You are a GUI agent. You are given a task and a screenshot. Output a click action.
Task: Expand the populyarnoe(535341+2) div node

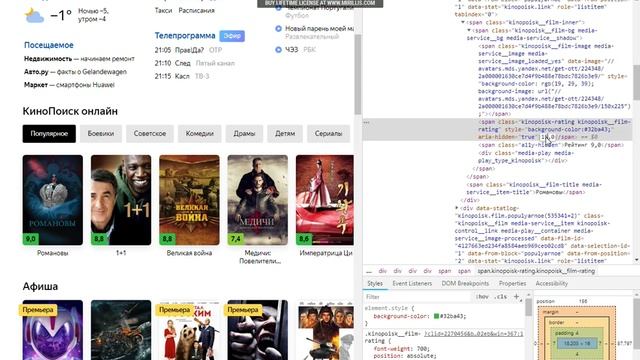coord(457,208)
